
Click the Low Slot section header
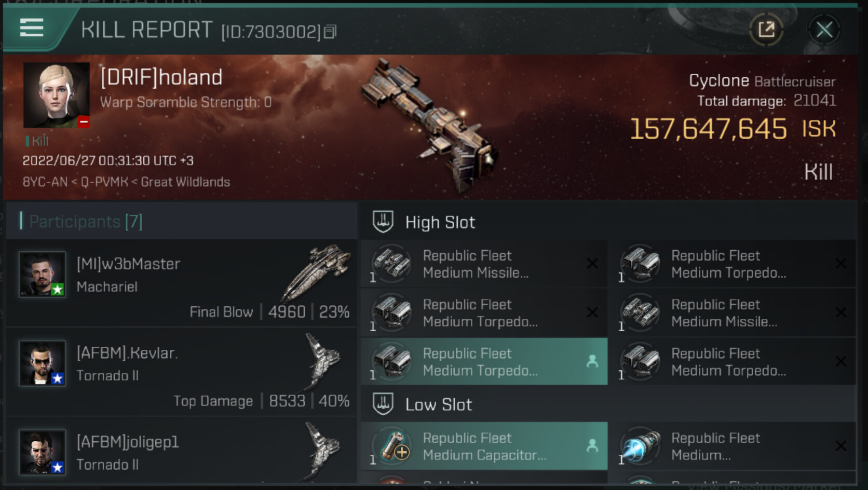(438, 404)
